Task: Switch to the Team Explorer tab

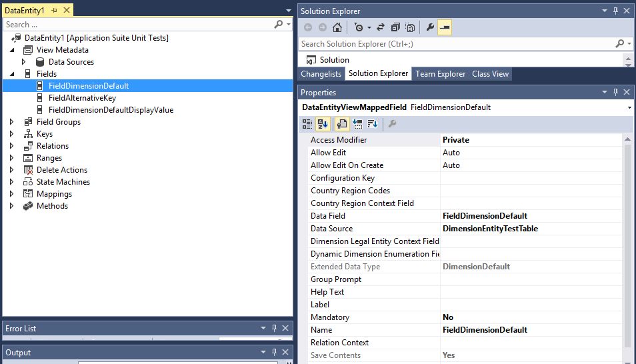Action: tap(440, 74)
